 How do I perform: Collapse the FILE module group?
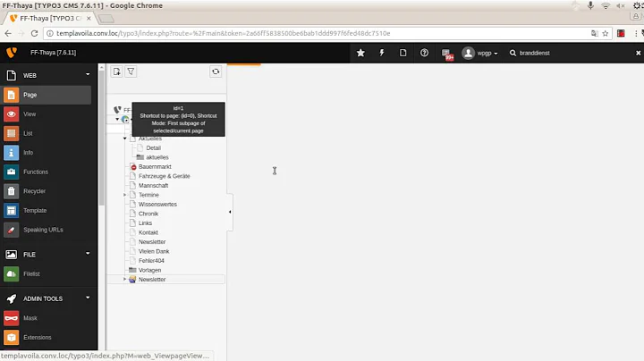[88, 254]
